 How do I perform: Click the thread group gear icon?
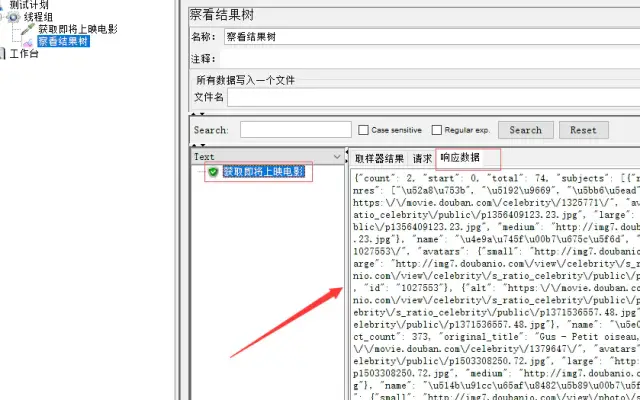pyautogui.click(x=13, y=17)
